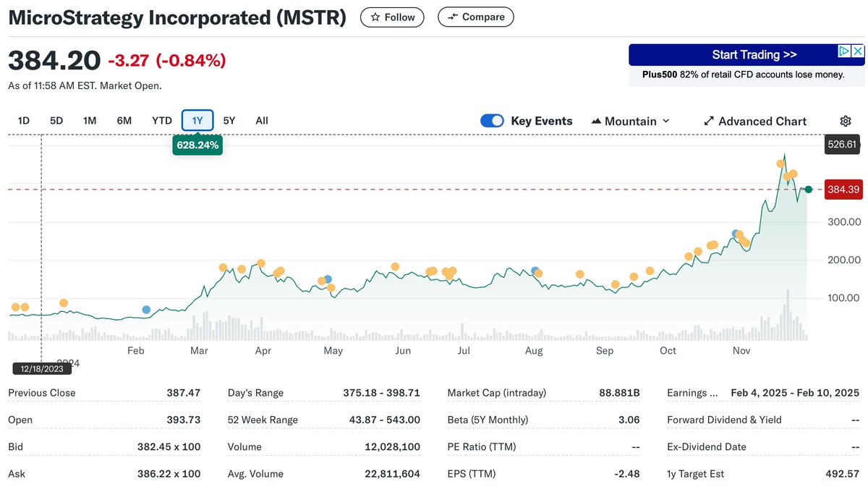Click the 200.00 y-axis label

(x=843, y=260)
